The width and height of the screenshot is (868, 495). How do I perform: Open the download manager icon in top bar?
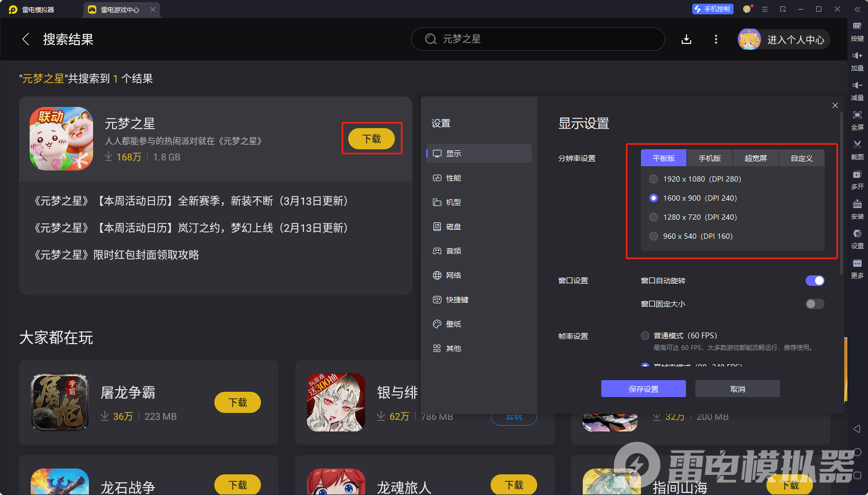point(686,39)
